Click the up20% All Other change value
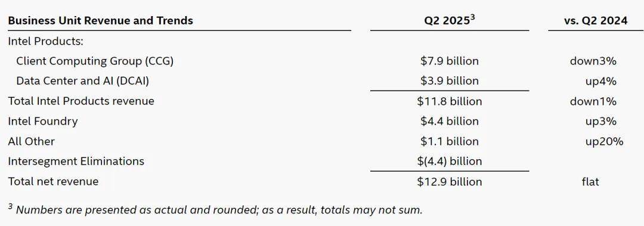Image resolution: width=644 pixels, height=226 pixels. pos(604,142)
